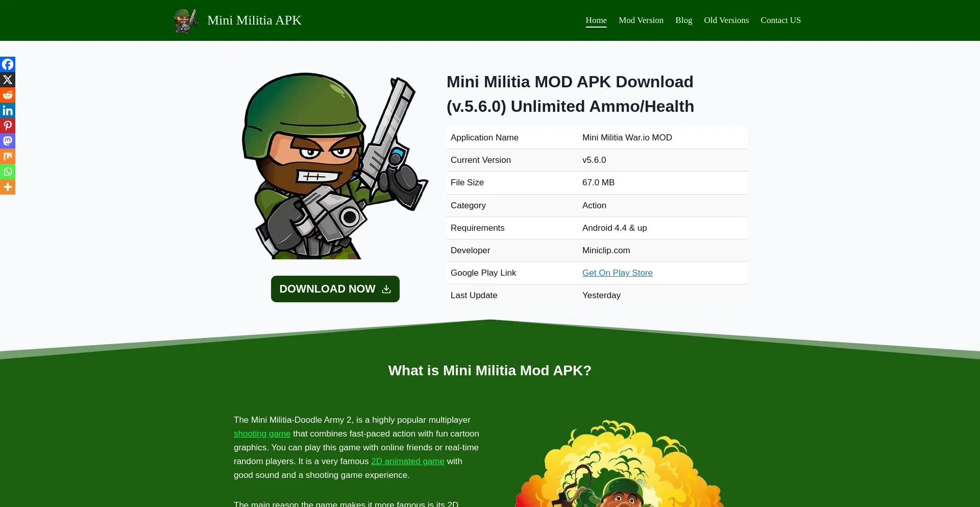Click the 'Last Update' label
The width and height of the screenshot is (980, 507).
point(474,295)
